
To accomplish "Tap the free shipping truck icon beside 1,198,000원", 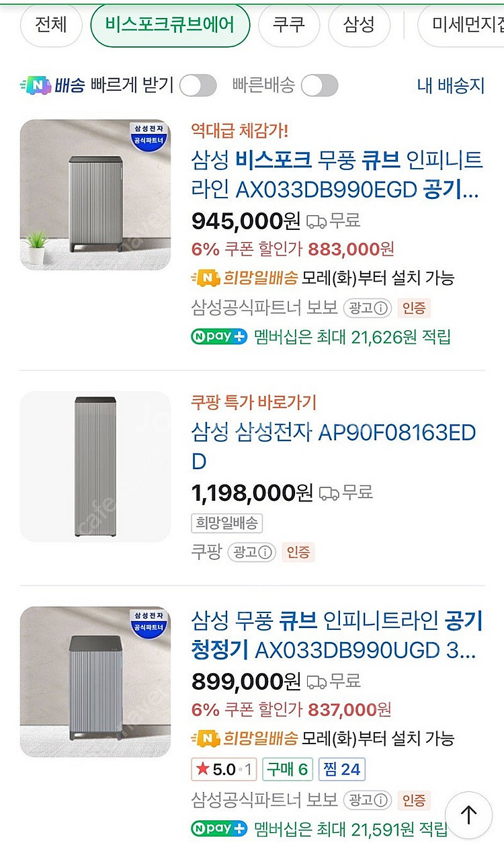I will click(x=329, y=493).
